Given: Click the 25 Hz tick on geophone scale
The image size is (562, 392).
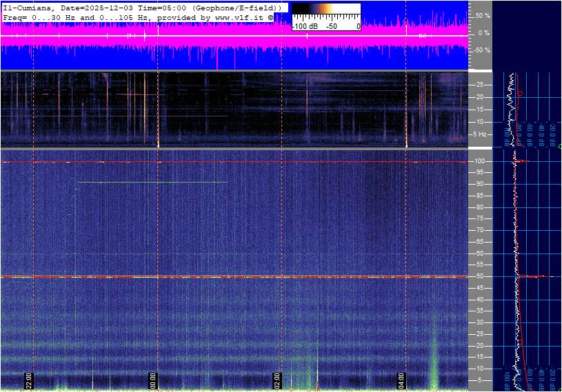Looking at the screenshot, I should 480,85.
